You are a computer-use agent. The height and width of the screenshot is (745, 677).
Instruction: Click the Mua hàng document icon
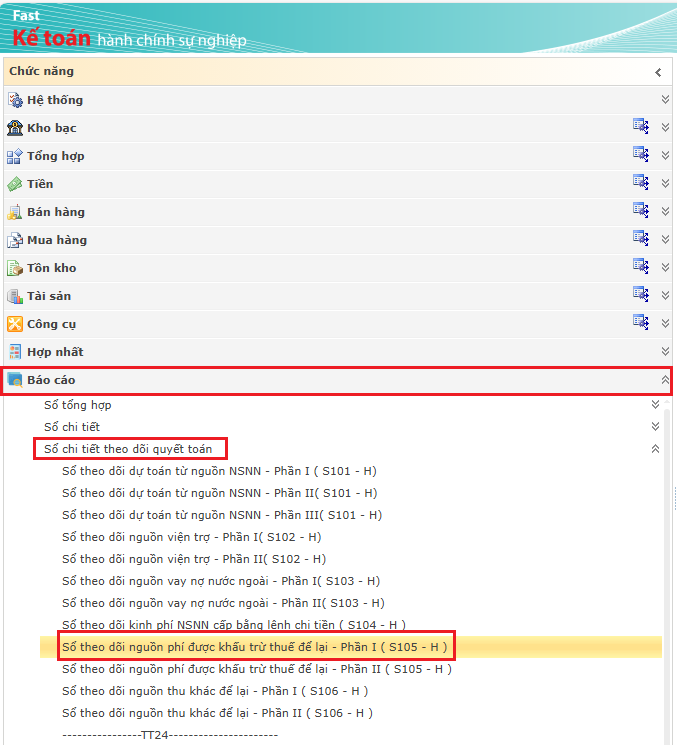pos(15,240)
